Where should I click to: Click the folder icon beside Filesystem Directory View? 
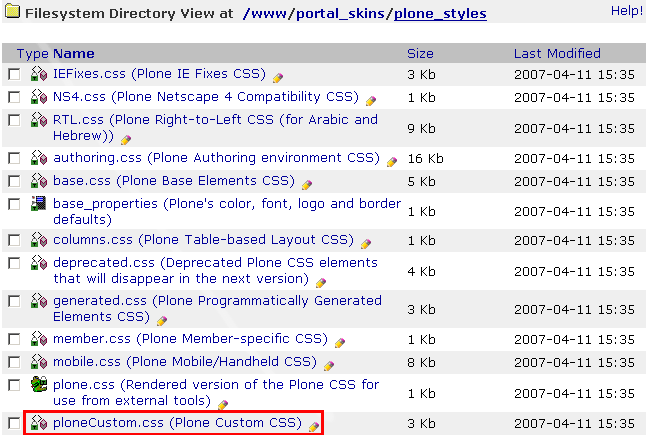coord(12,11)
